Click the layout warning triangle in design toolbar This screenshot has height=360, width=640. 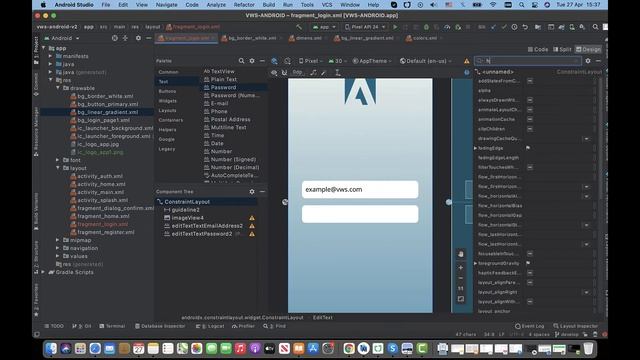click(467, 61)
